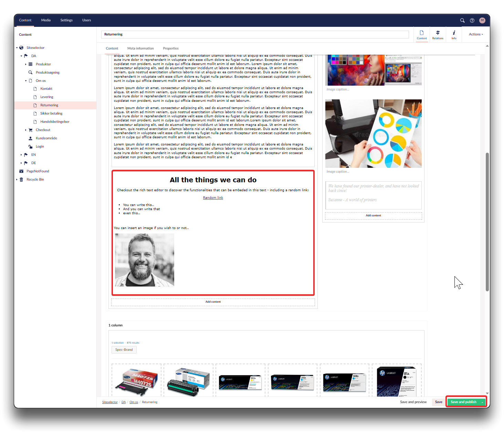Screen dimensions: 504x433
Task: Open Save and publish dropdown arrow
Action: pos(482,402)
